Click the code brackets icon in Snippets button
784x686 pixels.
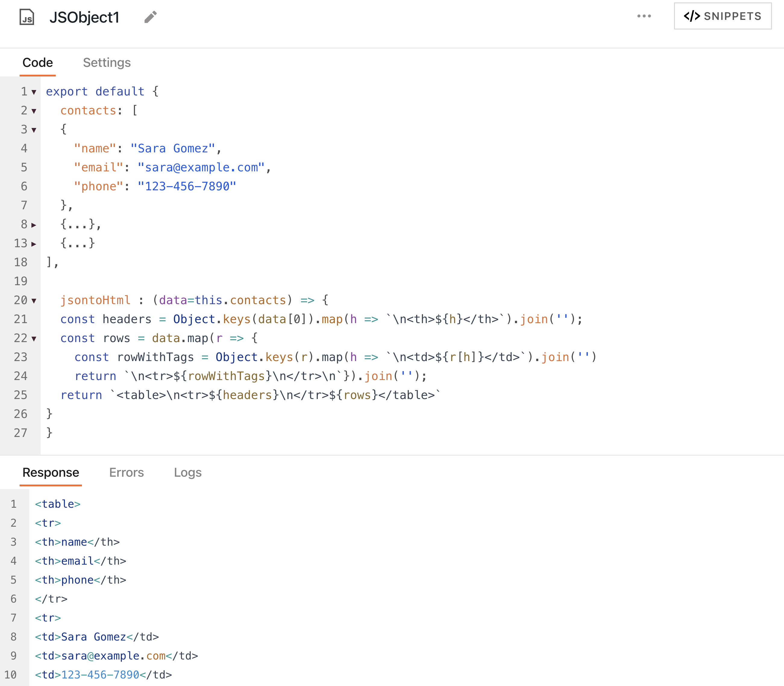point(692,16)
